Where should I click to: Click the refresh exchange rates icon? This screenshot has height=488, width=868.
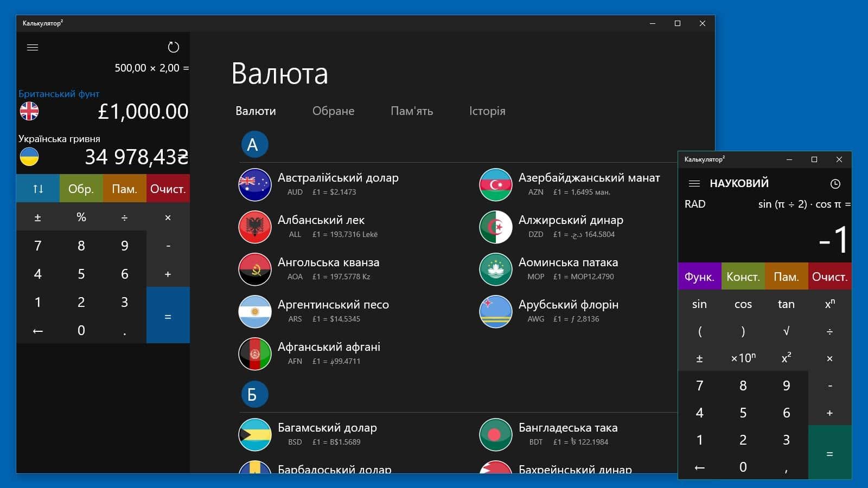(x=173, y=47)
